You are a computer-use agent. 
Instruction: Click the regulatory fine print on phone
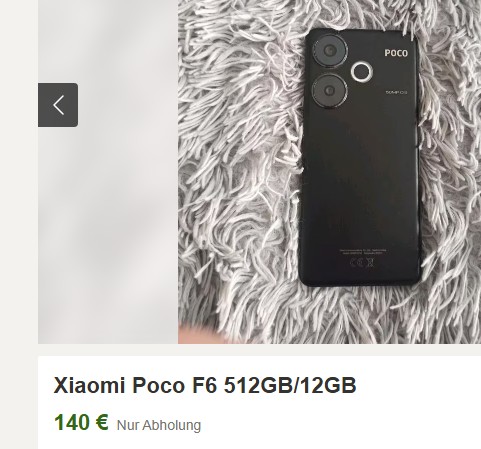point(363,252)
